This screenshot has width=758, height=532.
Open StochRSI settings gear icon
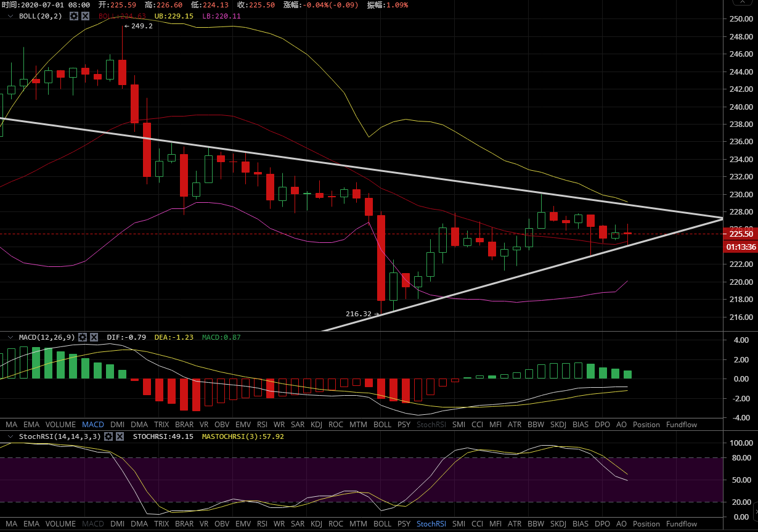point(108,436)
